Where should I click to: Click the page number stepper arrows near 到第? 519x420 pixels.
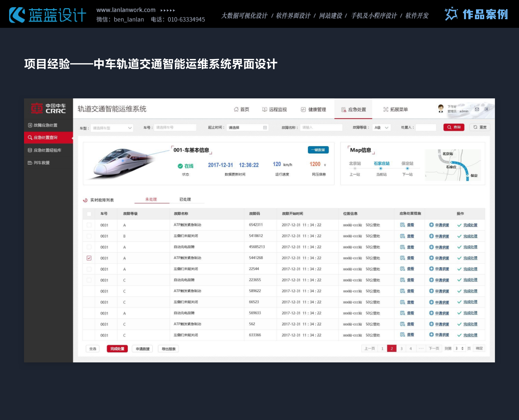(463, 348)
